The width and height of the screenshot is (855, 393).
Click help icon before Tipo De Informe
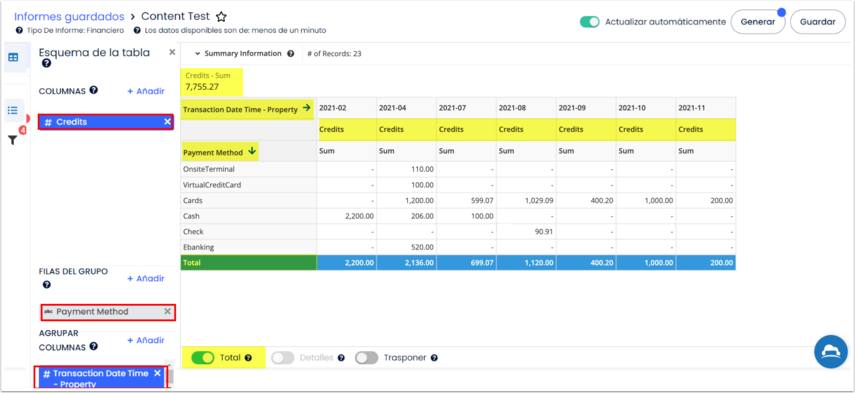click(20, 31)
